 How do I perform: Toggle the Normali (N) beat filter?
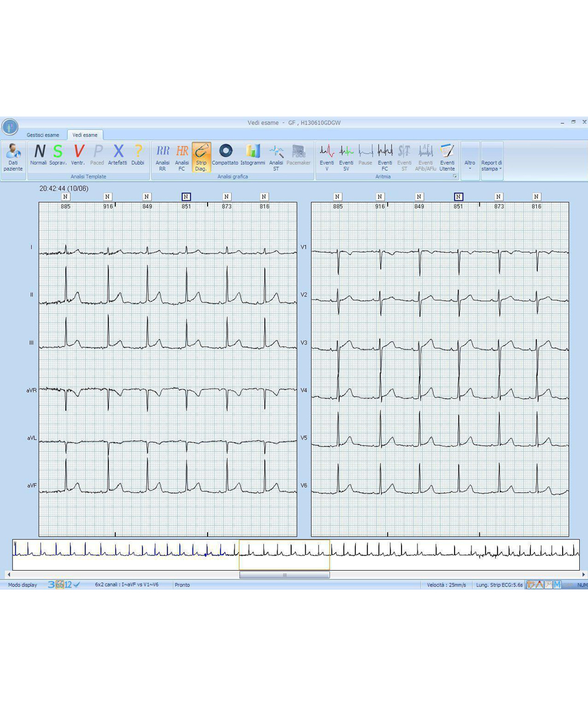click(x=38, y=154)
